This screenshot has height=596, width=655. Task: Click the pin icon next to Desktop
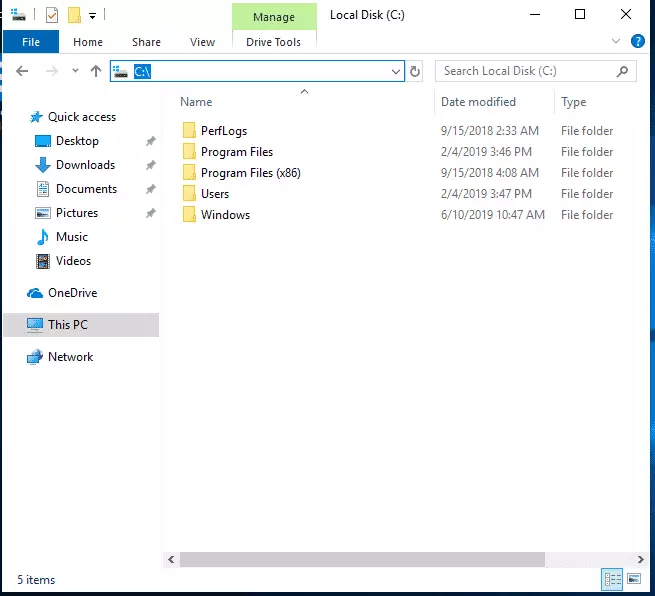pos(151,141)
